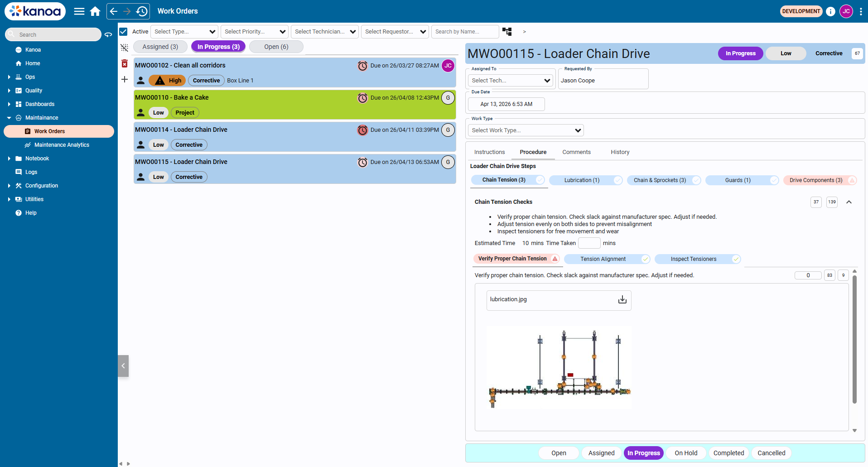Toggle the In Progress (3) filter chip
Screen dimensions: 868x467
(218, 47)
